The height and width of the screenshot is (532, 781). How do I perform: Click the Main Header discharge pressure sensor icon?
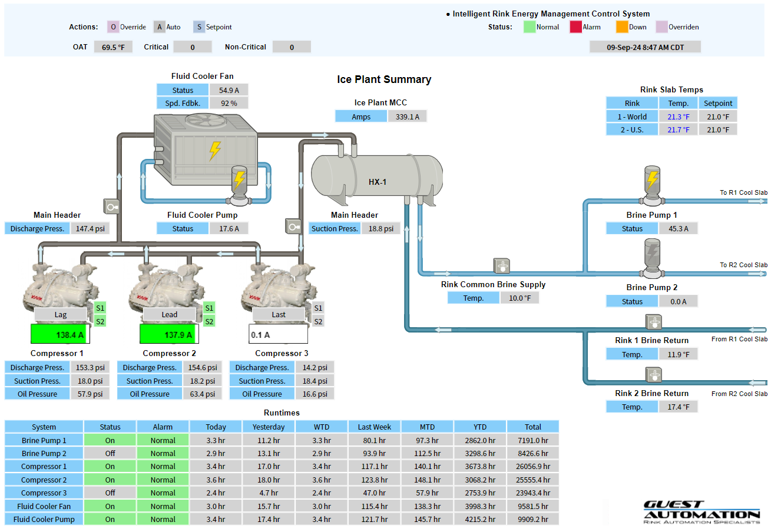tap(111, 207)
